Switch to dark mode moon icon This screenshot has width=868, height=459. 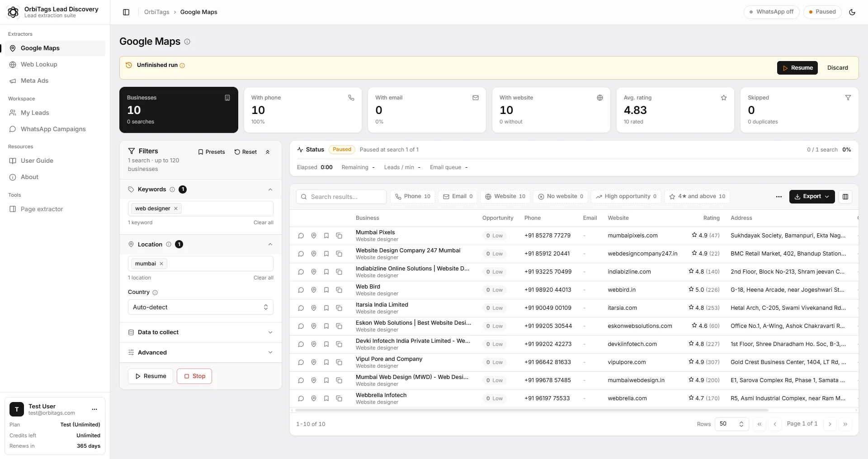coord(852,12)
